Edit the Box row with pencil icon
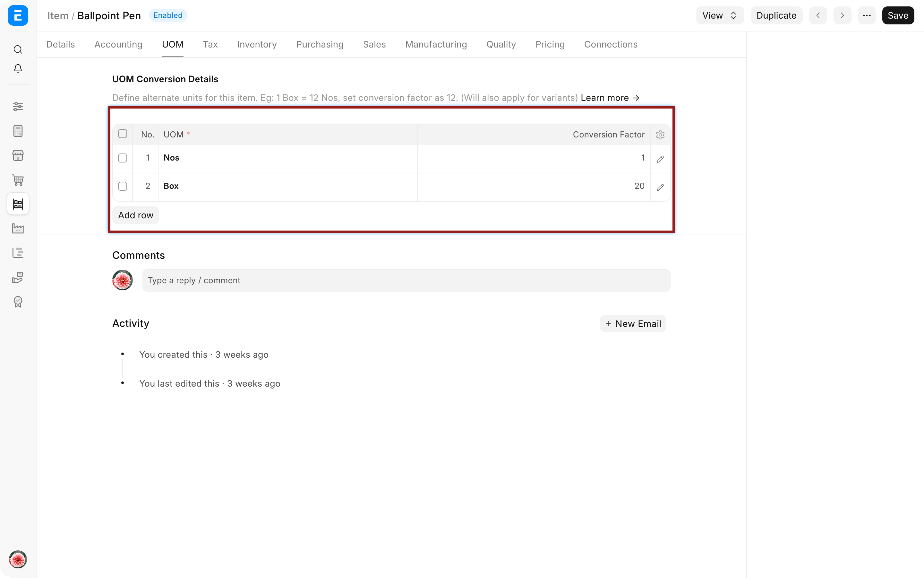Viewport: 924px width, 578px height. (x=660, y=187)
